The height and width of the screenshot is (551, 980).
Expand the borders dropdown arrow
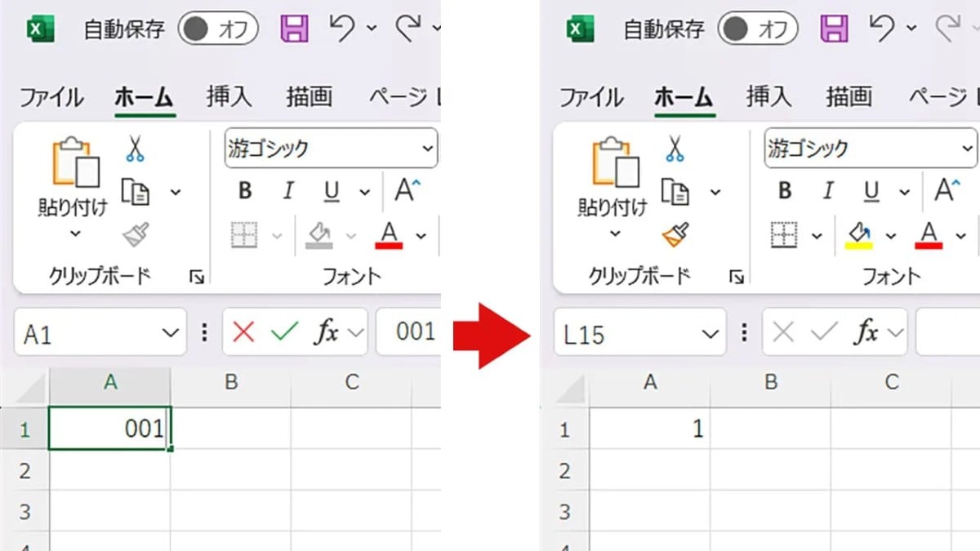[276, 235]
